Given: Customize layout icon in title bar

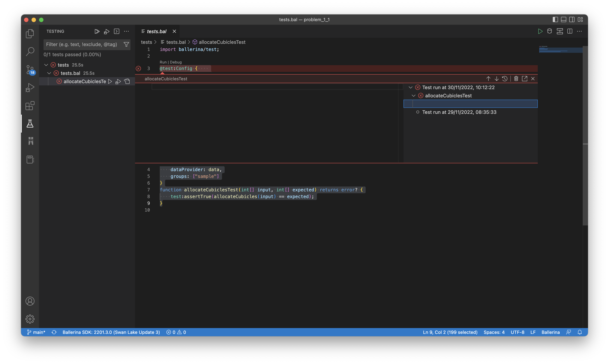Looking at the screenshot, I should pos(580,20).
